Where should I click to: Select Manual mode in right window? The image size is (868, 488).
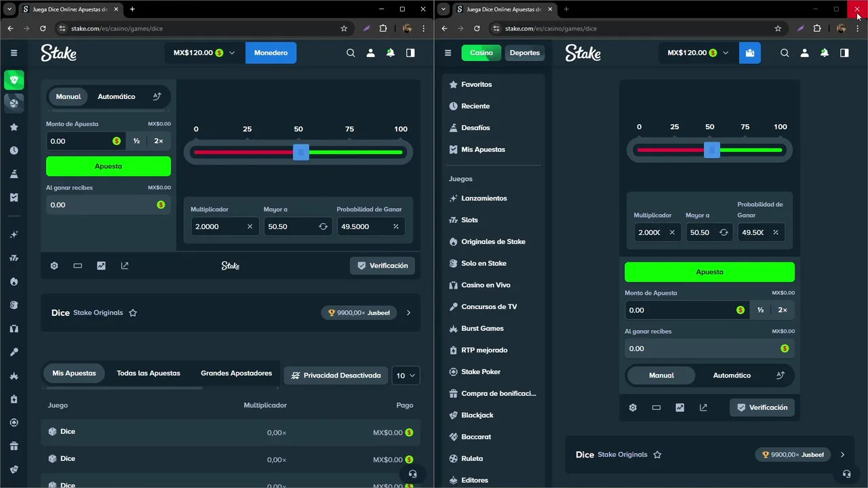pyautogui.click(x=661, y=375)
